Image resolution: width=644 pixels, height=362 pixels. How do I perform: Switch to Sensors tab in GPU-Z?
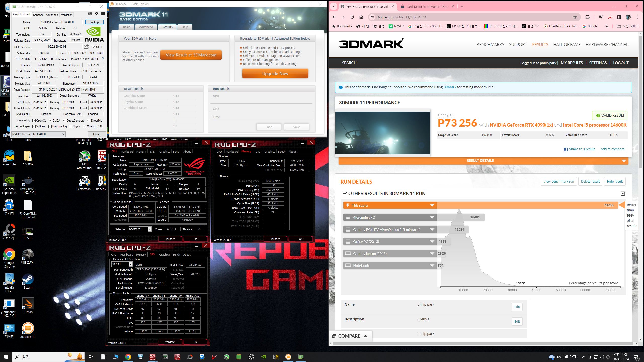tap(38, 15)
